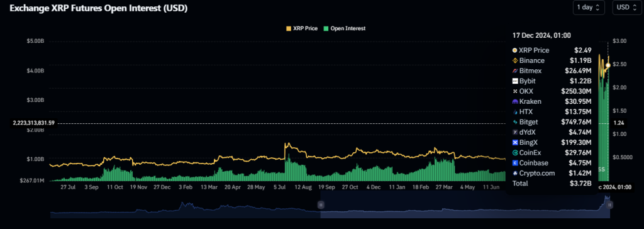644x229 pixels.
Task: Click the OKX icon in the tooltip
Action: (515, 91)
